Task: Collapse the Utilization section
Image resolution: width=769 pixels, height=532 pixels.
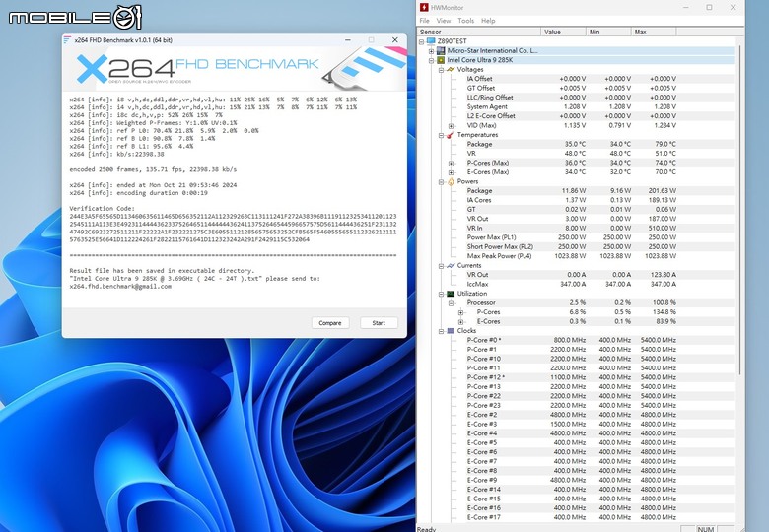Action: pyautogui.click(x=441, y=294)
